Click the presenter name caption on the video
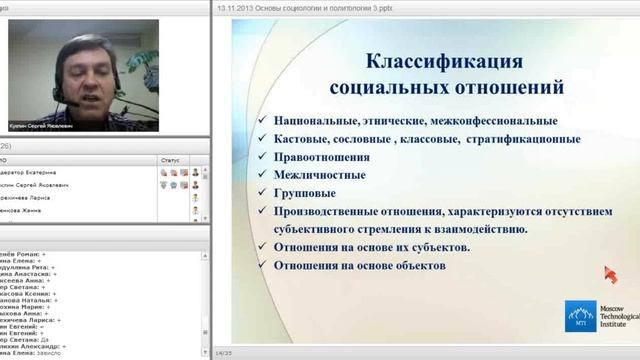 coord(41,126)
